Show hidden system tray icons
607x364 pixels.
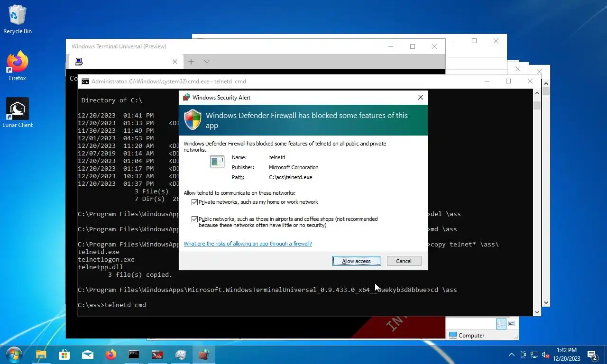(511, 355)
